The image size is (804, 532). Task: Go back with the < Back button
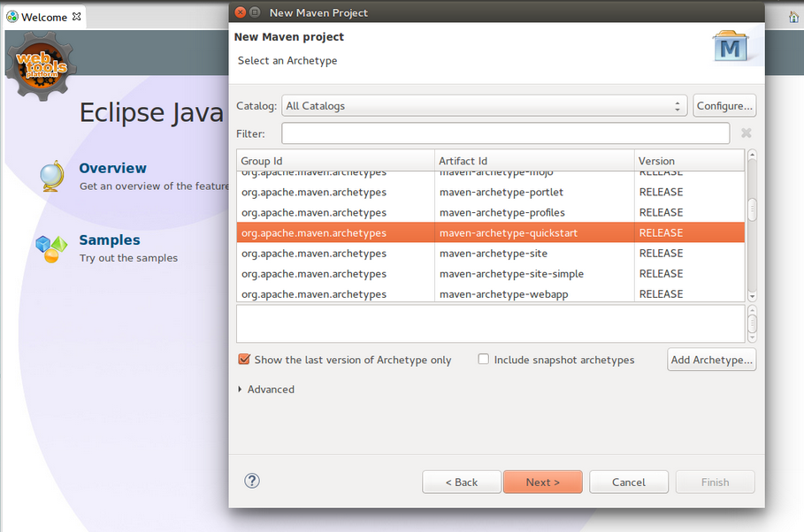coord(462,483)
